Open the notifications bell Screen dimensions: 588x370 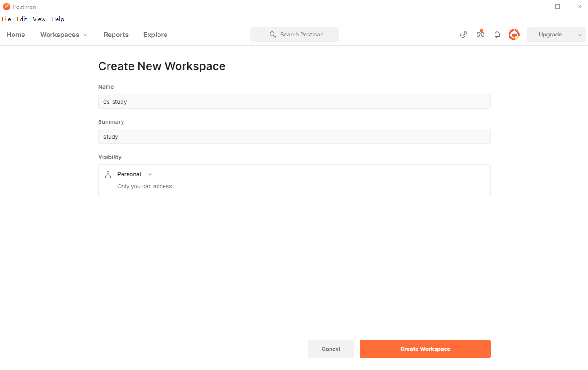click(x=497, y=35)
